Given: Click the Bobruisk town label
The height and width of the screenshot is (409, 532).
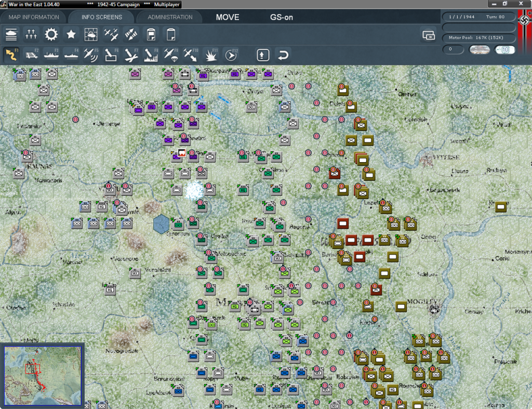Looking at the screenshot, I should [x=348, y=377].
